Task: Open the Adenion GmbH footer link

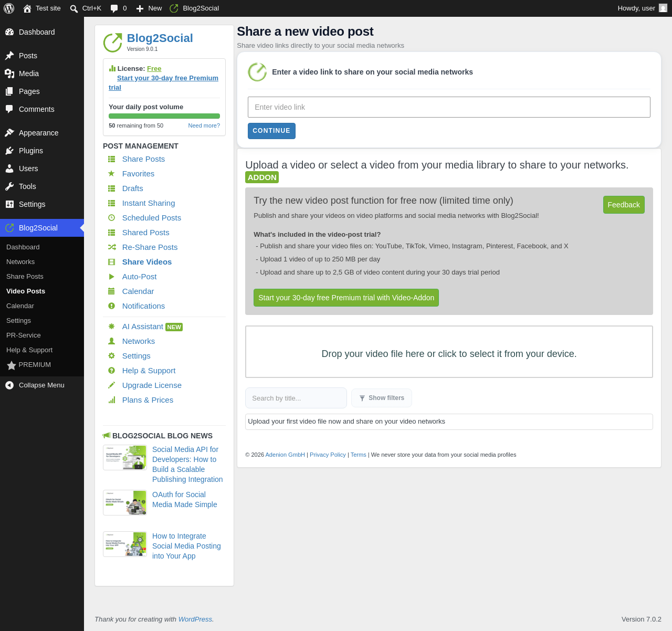Action: pyautogui.click(x=285, y=455)
